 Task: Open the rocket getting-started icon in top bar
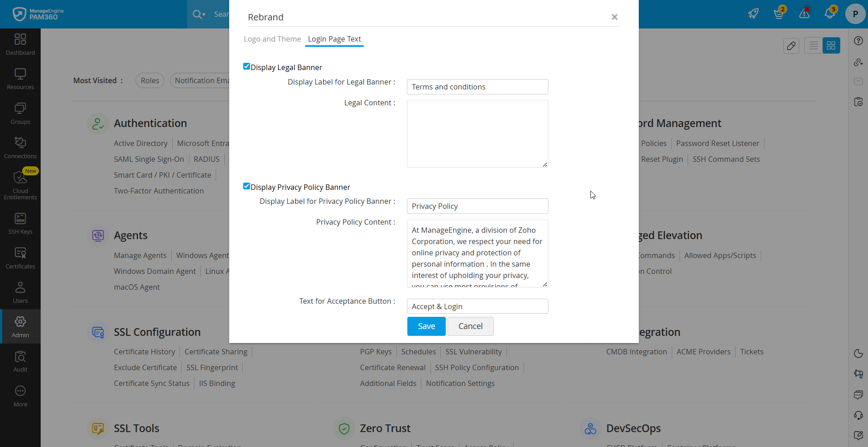[754, 14]
